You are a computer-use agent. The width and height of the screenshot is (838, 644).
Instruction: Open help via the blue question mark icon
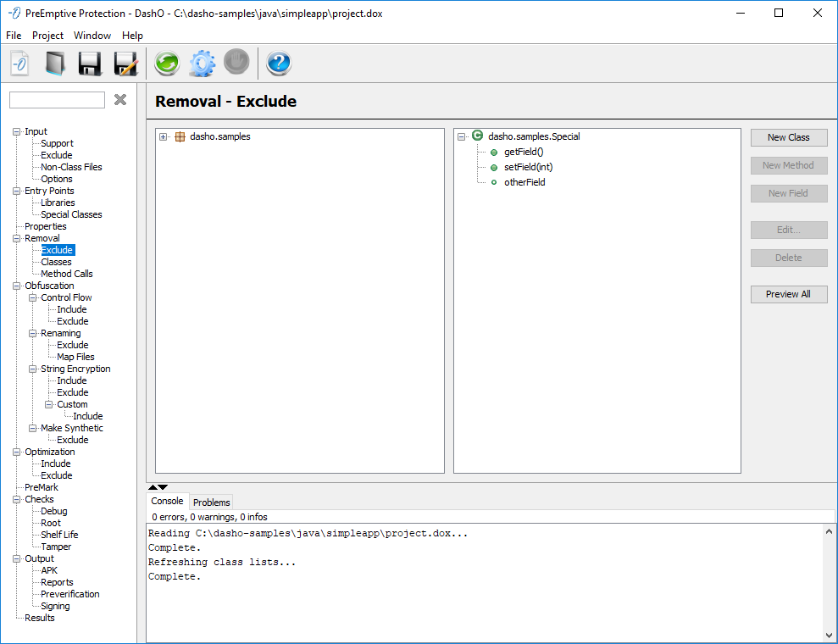pos(279,64)
